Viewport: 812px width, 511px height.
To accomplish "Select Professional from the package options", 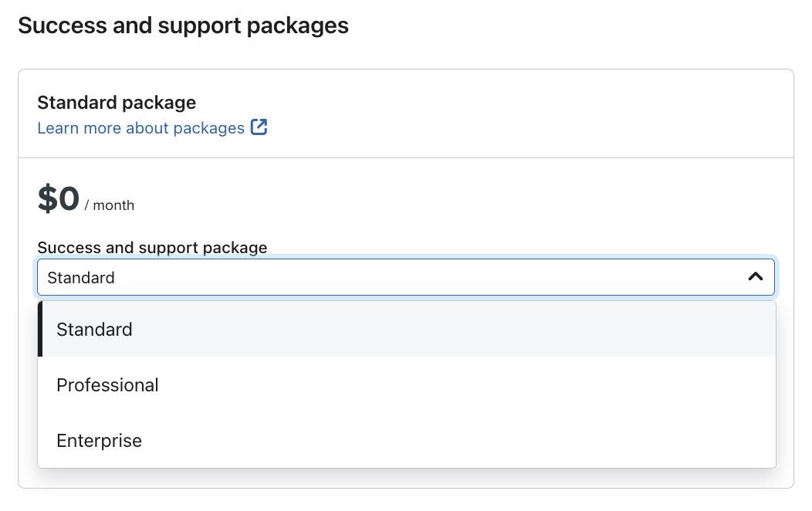I will coord(107,384).
